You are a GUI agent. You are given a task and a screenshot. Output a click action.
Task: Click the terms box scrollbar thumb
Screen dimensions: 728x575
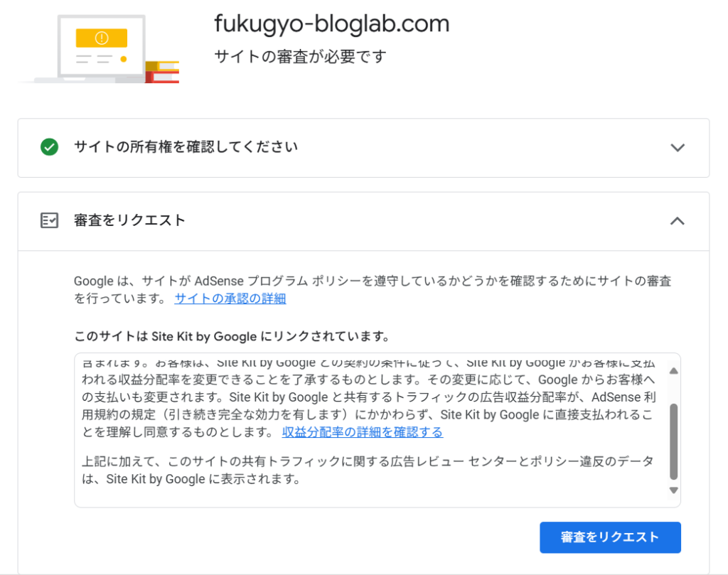click(x=673, y=441)
